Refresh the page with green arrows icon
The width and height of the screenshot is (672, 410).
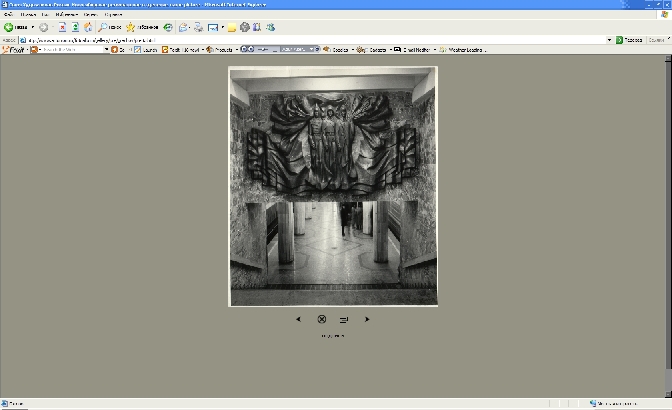point(75,27)
